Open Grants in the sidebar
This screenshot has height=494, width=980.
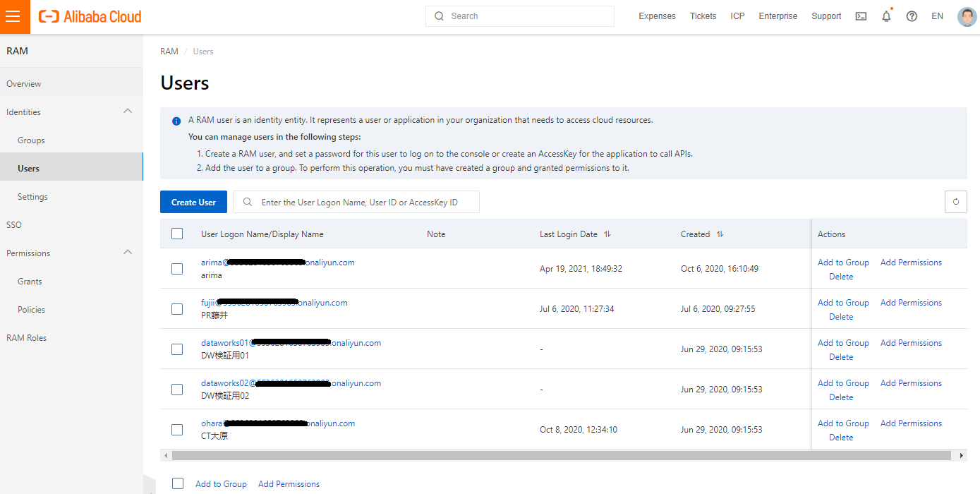[x=71, y=282]
